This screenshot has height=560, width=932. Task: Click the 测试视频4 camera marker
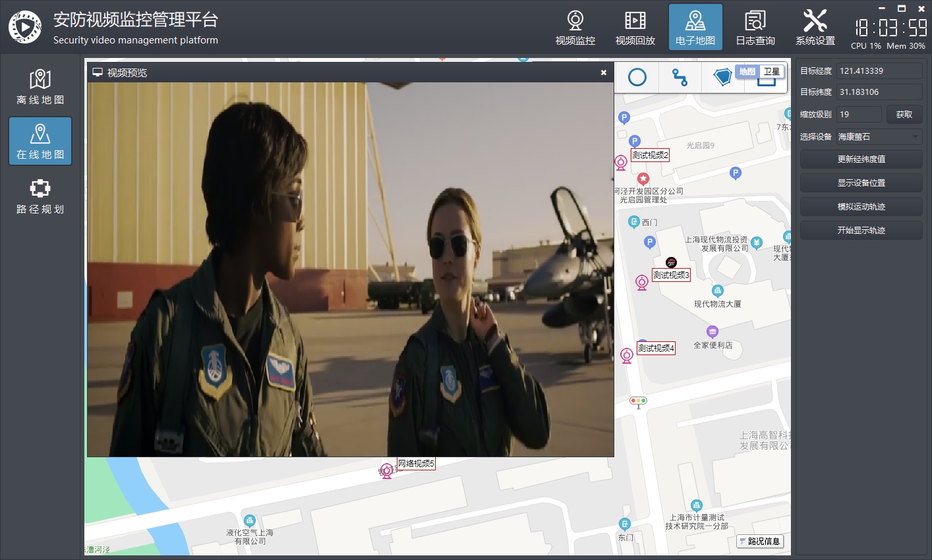(x=627, y=356)
